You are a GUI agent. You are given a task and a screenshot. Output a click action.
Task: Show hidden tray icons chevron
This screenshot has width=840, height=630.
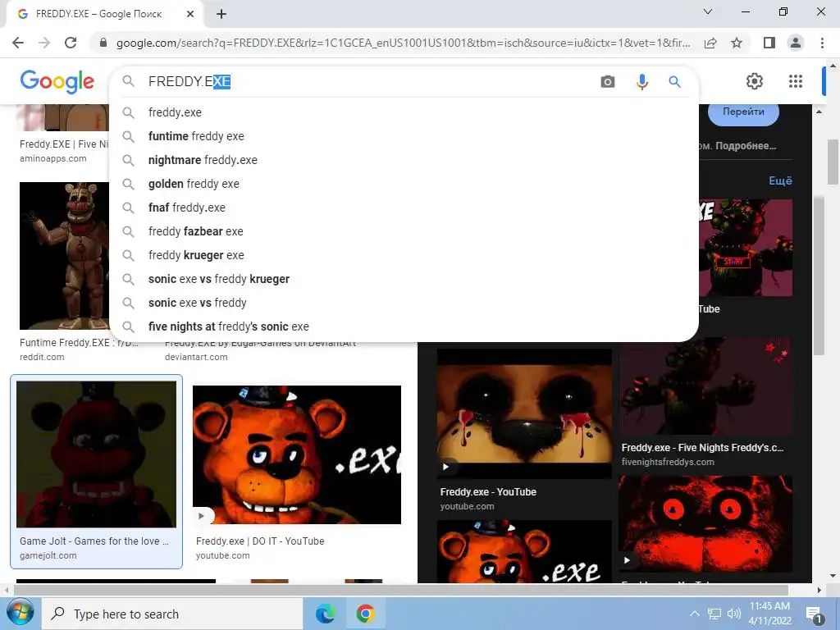pyautogui.click(x=694, y=614)
